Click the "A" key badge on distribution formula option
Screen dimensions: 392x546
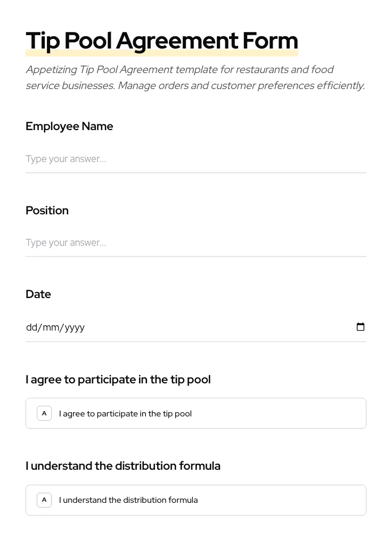coord(44,500)
